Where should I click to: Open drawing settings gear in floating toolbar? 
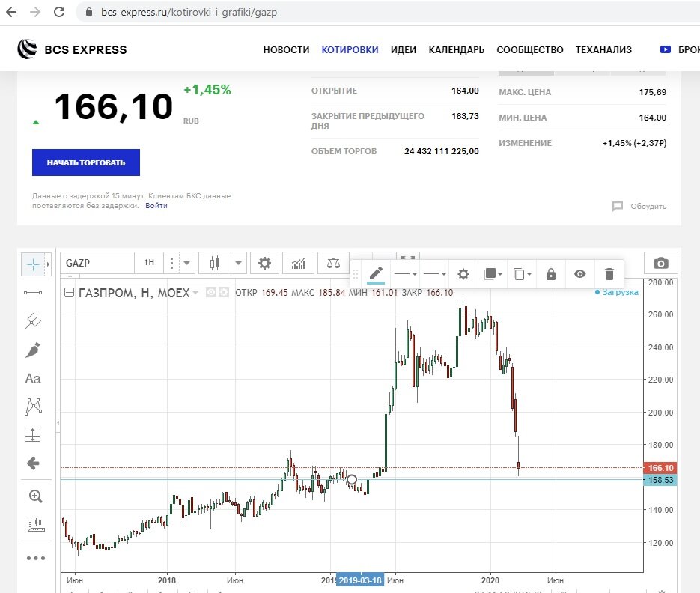coord(463,274)
